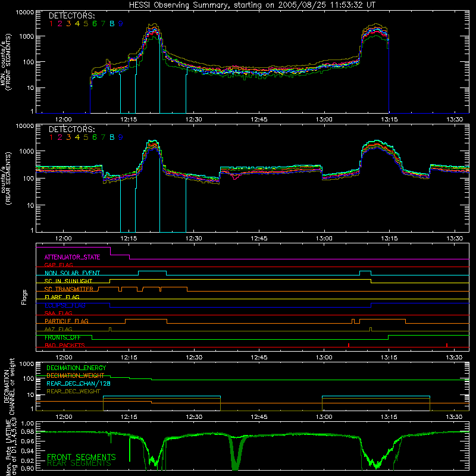The height and width of the screenshot is (476, 476).
Task: Click the orange detector 3 legend number in the rear segments plot
Action: point(68,137)
